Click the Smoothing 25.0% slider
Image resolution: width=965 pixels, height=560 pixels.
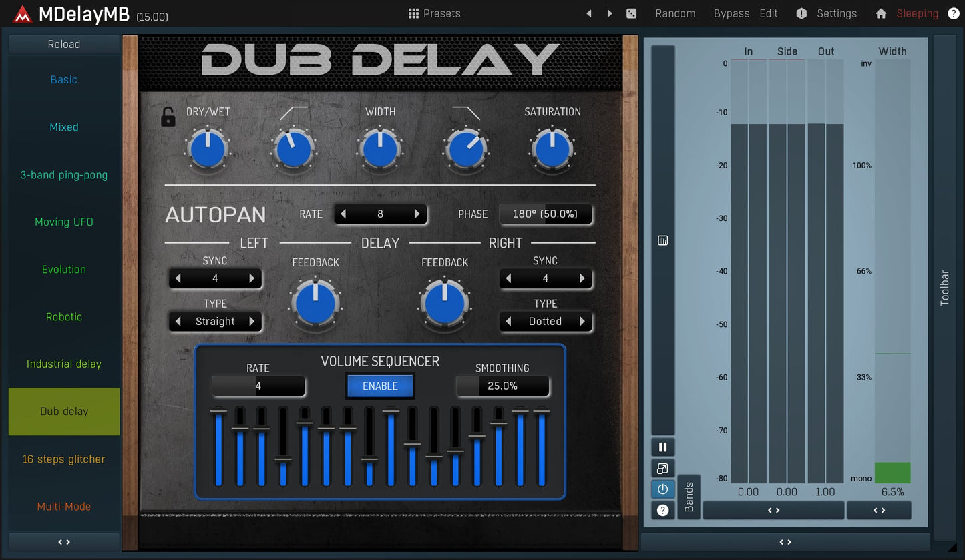[502, 386]
